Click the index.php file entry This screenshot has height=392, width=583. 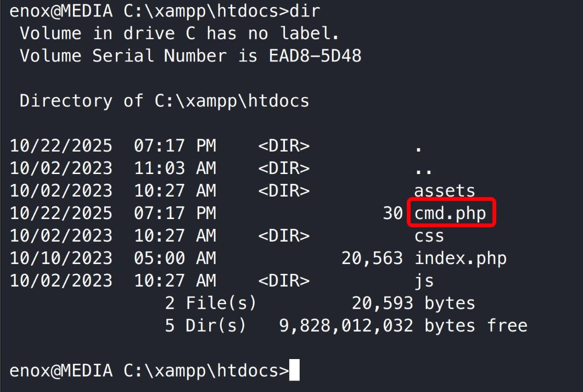pos(461,258)
